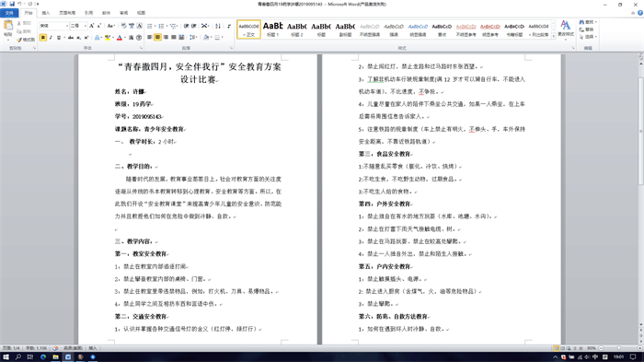Switch to the References tab
Screen dimensions: 644x362
tap(88, 13)
